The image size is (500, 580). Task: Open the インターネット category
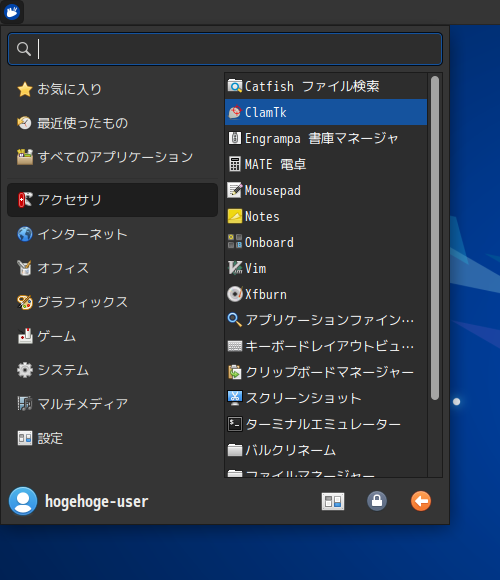point(112,234)
